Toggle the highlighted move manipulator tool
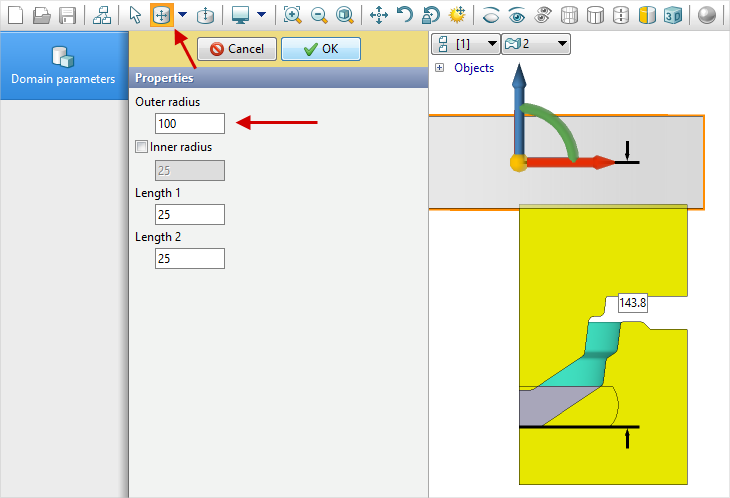The height and width of the screenshot is (498, 730). (x=161, y=15)
